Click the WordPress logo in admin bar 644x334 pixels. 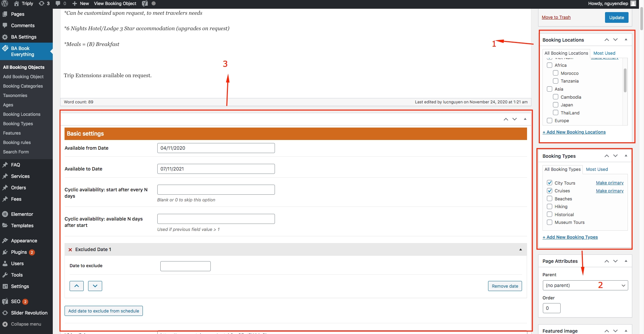point(5,4)
